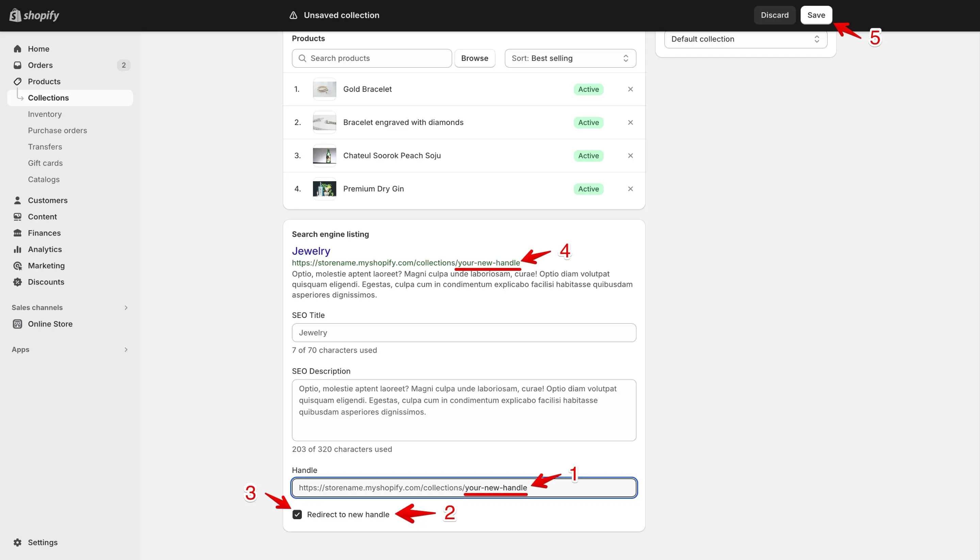
Task: Open Gift cards in the sidebar
Action: [45, 163]
